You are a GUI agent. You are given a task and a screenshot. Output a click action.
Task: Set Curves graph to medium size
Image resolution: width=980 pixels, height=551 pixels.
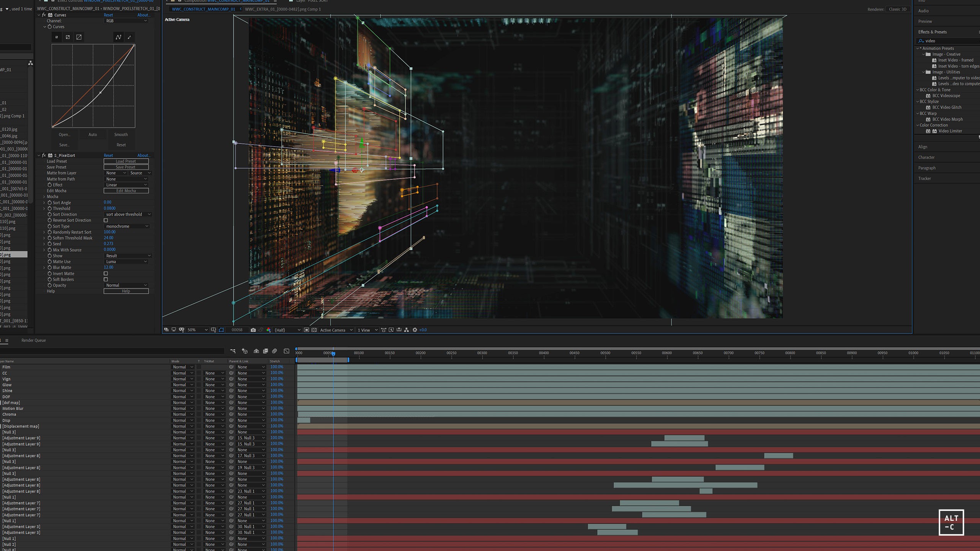(68, 37)
